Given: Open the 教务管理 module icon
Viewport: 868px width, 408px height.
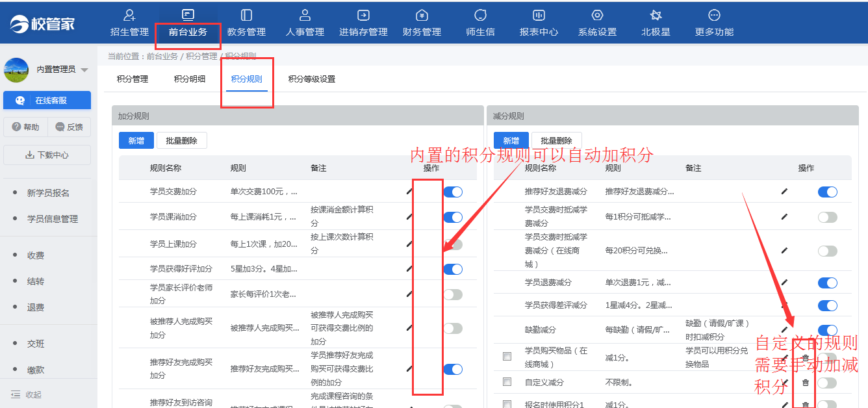Looking at the screenshot, I should [246, 15].
